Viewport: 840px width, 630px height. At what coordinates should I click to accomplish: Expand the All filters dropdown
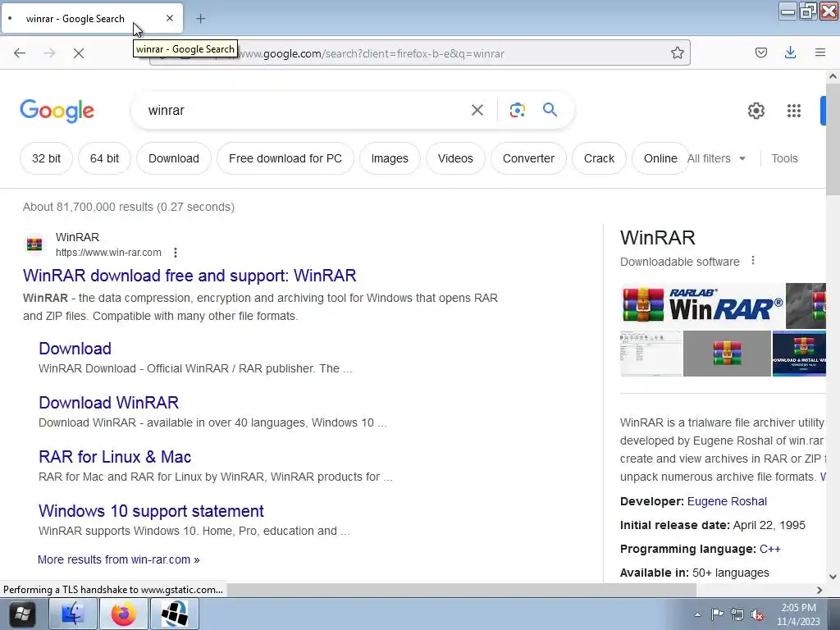click(x=716, y=158)
